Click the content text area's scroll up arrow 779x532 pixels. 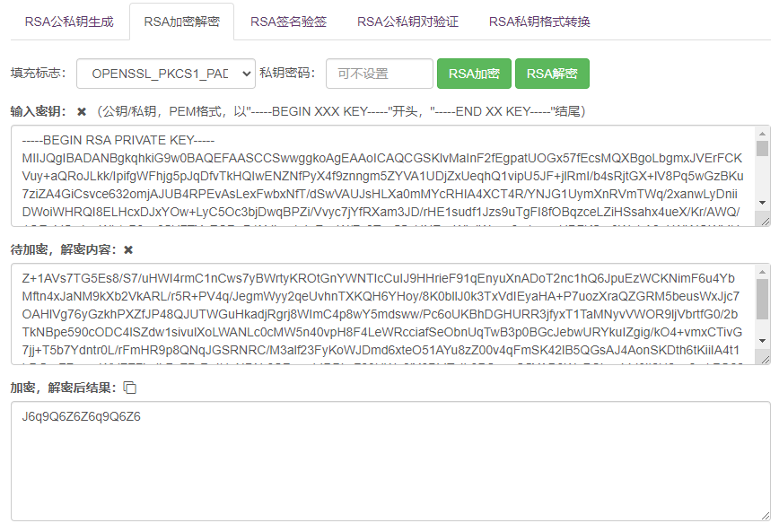(763, 271)
